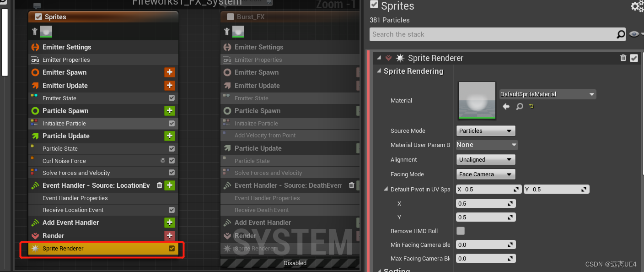
Task: Click the CPU icon beside Emitter Properties in Sprites
Action: click(x=35, y=60)
